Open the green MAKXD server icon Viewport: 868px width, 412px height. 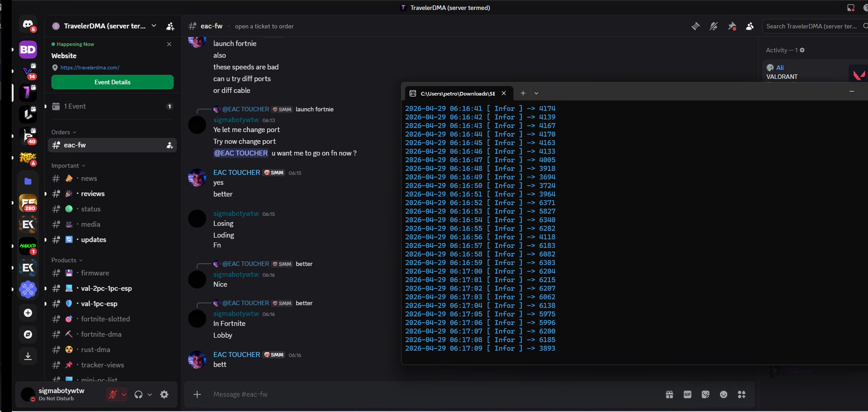[x=28, y=246]
